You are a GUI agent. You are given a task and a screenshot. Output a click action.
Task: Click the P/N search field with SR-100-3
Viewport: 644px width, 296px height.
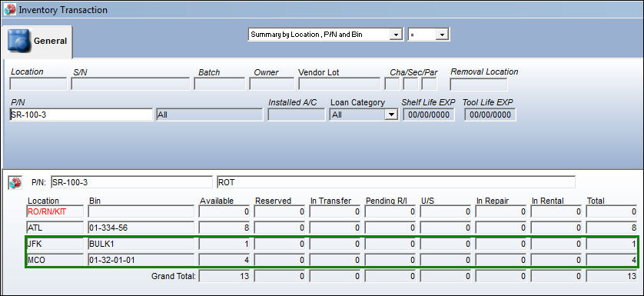(x=81, y=115)
